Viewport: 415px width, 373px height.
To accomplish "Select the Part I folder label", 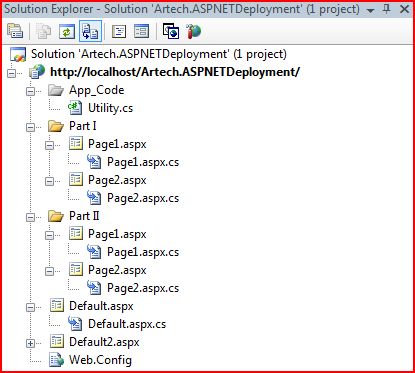I will pyautogui.click(x=83, y=126).
